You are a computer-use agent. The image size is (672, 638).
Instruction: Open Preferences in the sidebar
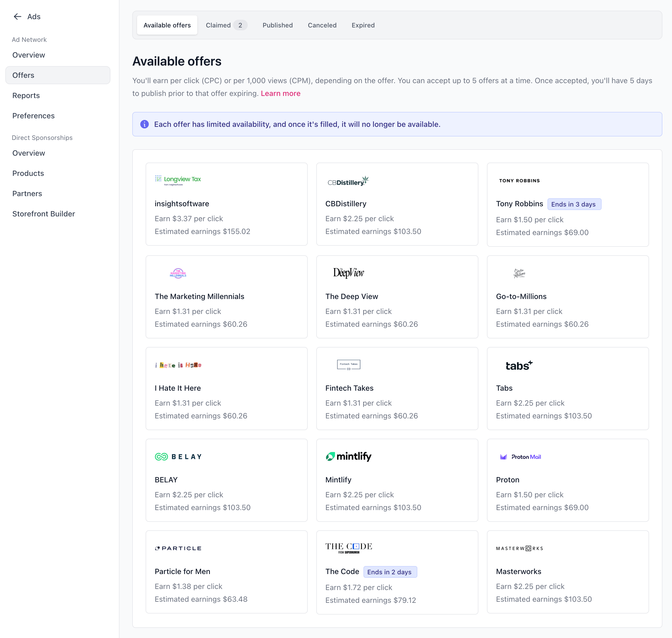(33, 116)
